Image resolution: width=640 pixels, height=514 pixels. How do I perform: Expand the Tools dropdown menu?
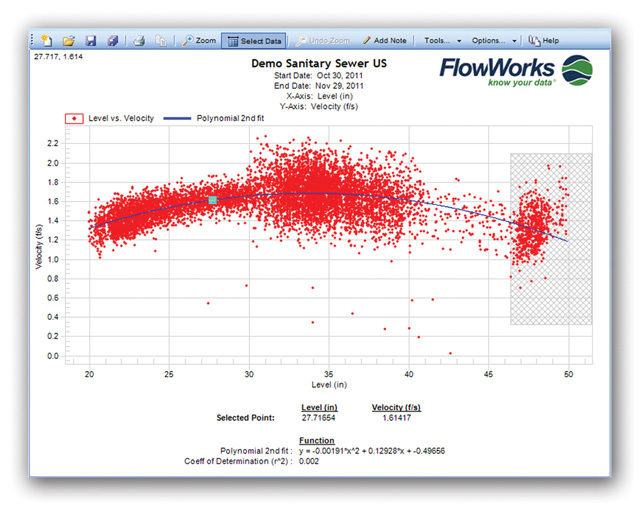(x=441, y=40)
